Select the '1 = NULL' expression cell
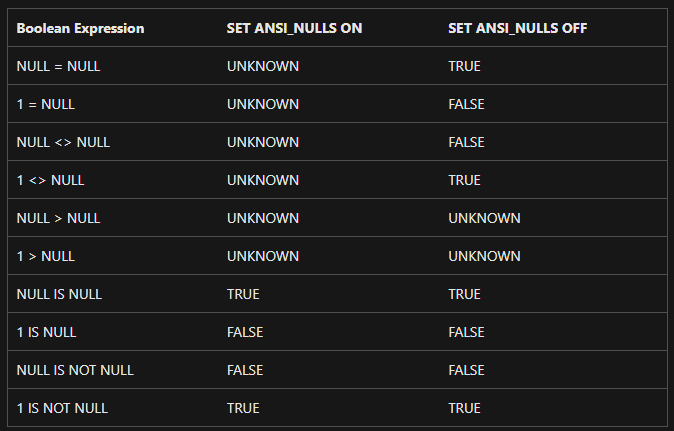The height and width of the screenshot is (431, 674). (45, 104)
